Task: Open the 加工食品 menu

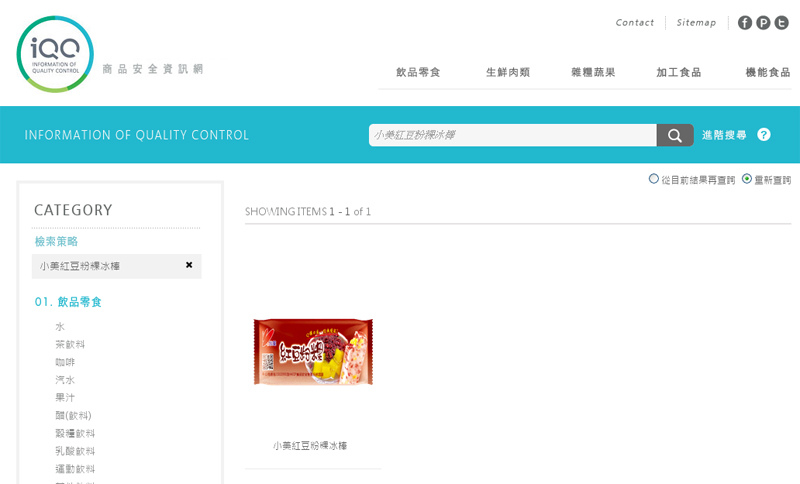Action: click(x=679, y=72)
